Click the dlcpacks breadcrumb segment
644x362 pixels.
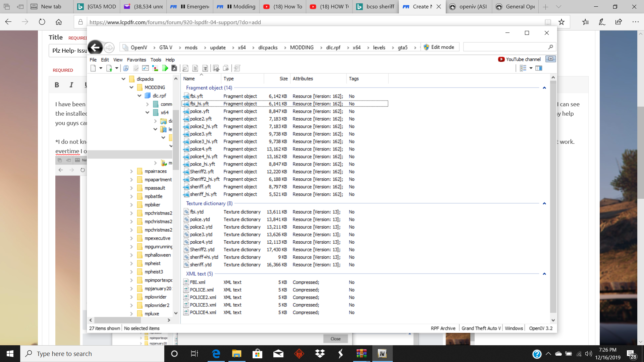[x=268, y=48]
